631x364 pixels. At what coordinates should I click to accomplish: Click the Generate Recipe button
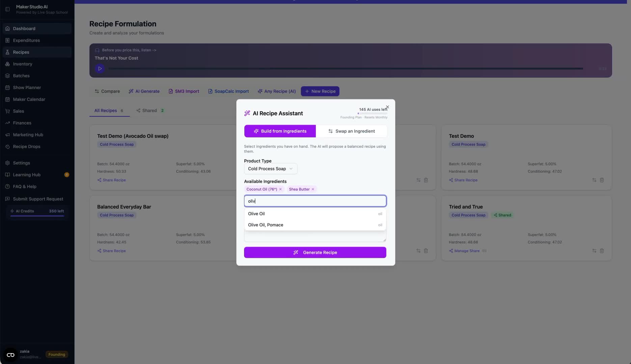tap(315, 252)
